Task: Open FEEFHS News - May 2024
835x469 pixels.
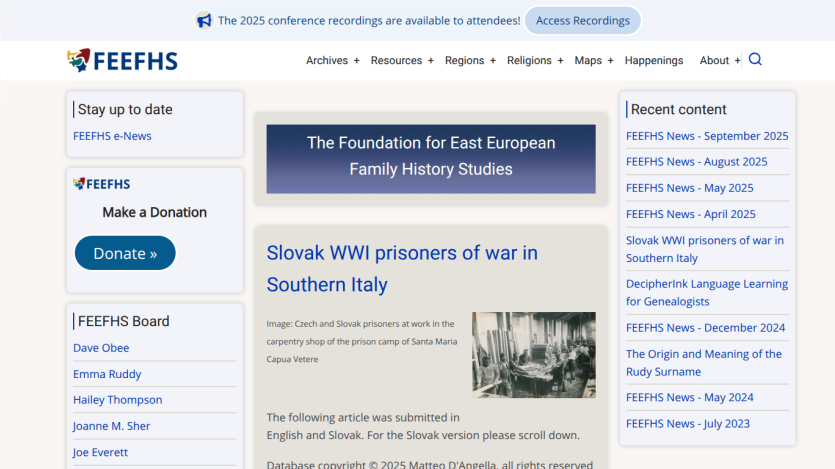Action: tap(690, 398)
